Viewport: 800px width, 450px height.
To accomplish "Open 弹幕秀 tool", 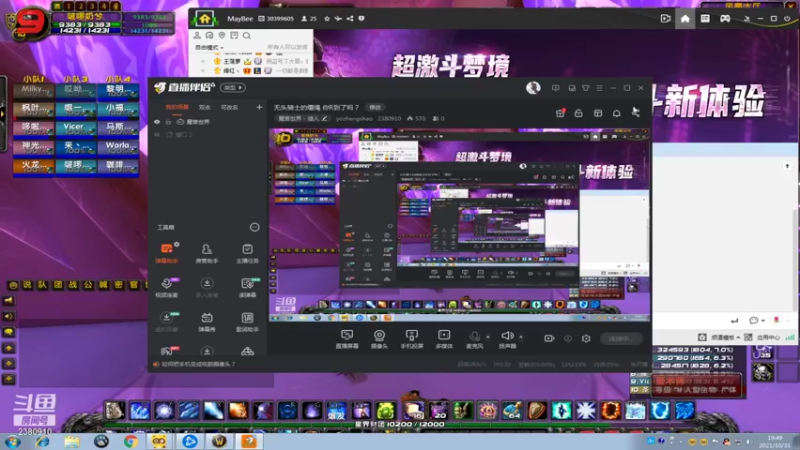I will [207, 322].
